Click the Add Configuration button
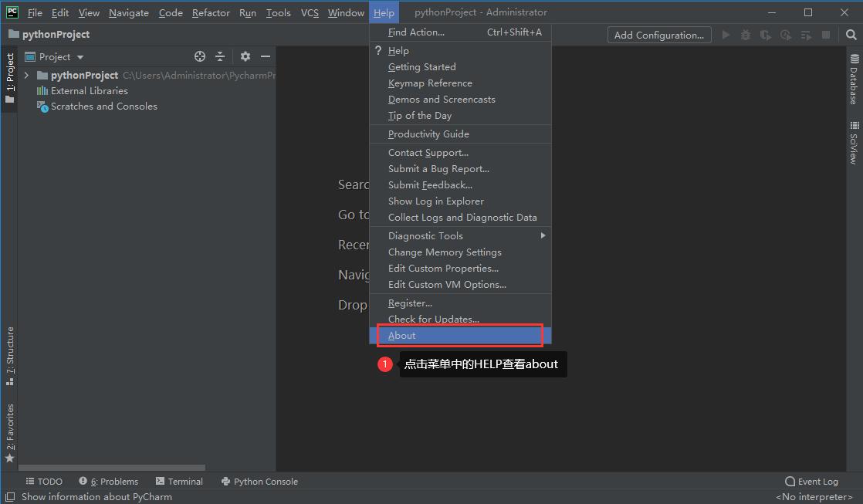The image size is (863, 504). 658,35
